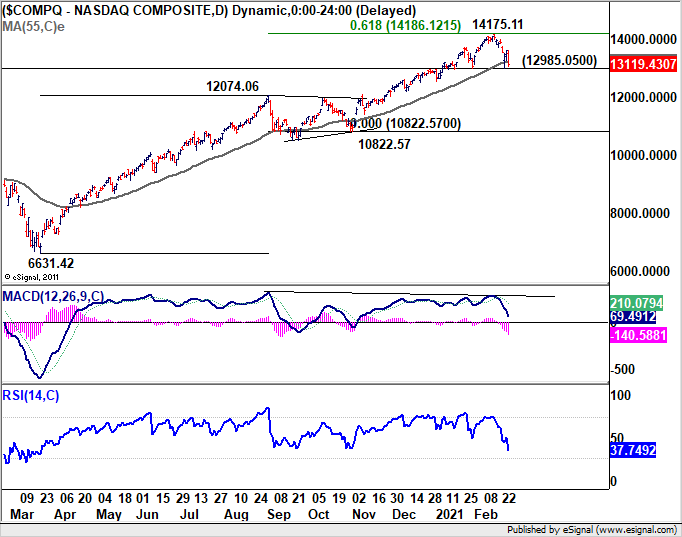Click the (12985.0500) support level label
This screenshot has width=682, height=537.
click(559, 60)
